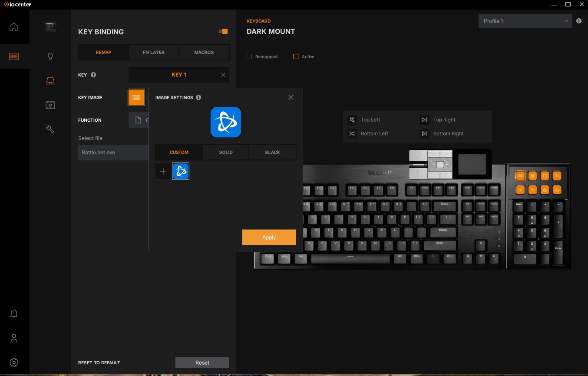
Task: Open the Function dropdown field
Action: 139,120
